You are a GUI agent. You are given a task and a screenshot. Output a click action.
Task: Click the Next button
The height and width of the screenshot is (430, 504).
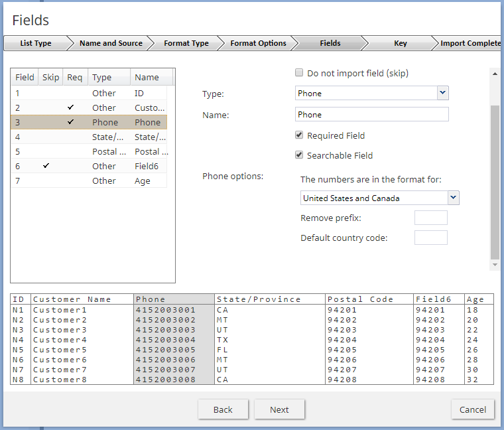pos(279,409)
